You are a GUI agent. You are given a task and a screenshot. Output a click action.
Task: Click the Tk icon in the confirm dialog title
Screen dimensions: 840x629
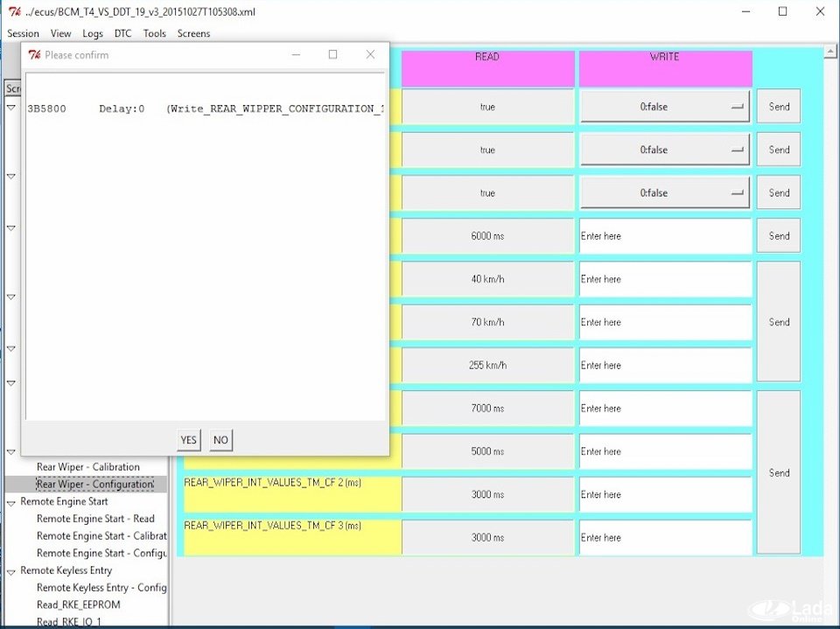coord(34,54)
